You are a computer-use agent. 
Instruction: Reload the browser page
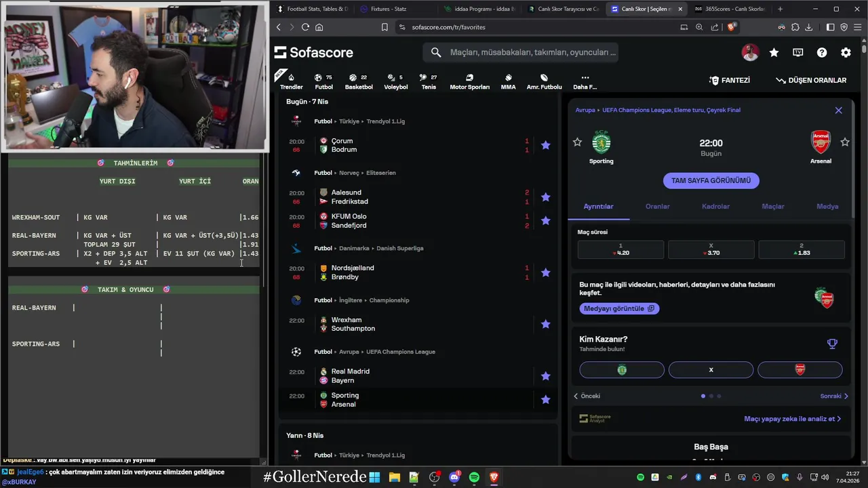coord(305,27)
